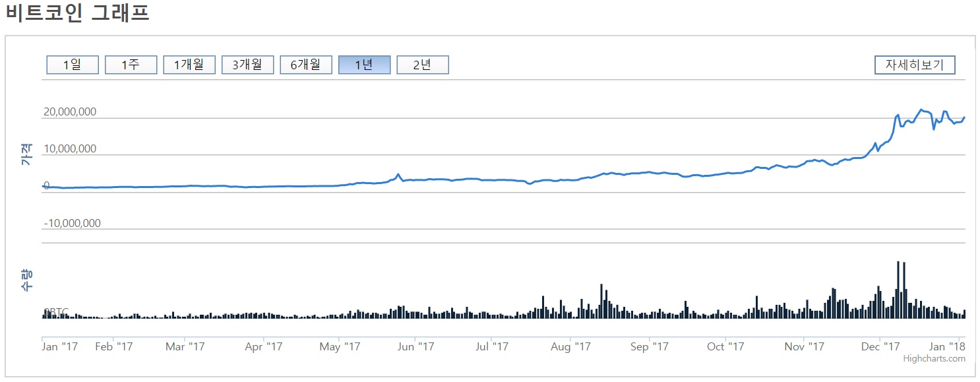Choose the 1개월 time range
The image size is (980, 382).
(x=189, y=65)
